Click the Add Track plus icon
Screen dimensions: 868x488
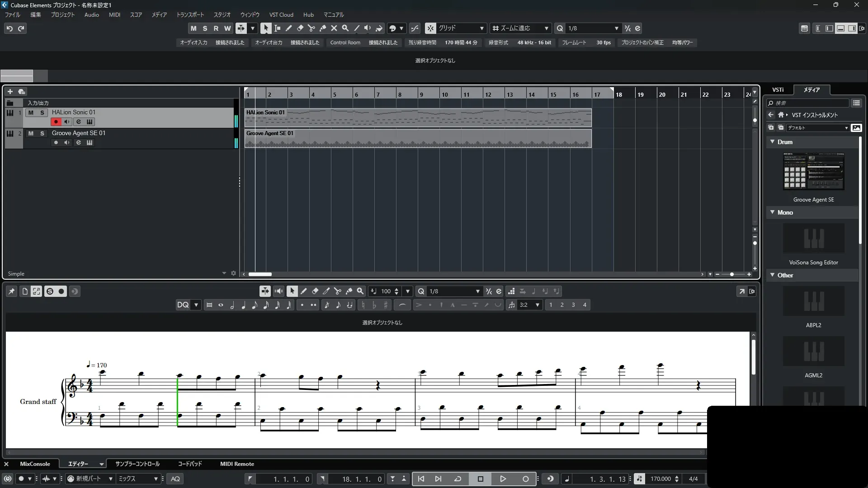(10, 91)
